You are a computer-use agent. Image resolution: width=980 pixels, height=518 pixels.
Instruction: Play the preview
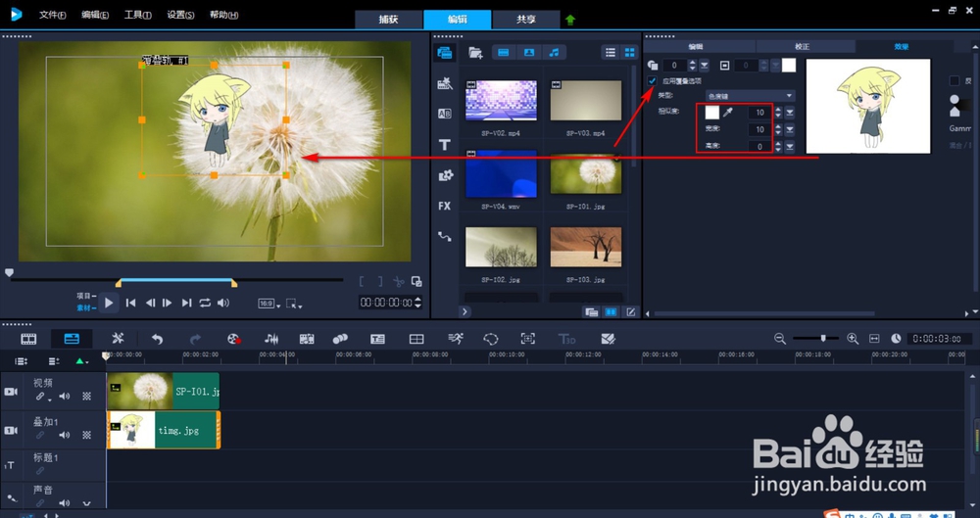[109, 303]
